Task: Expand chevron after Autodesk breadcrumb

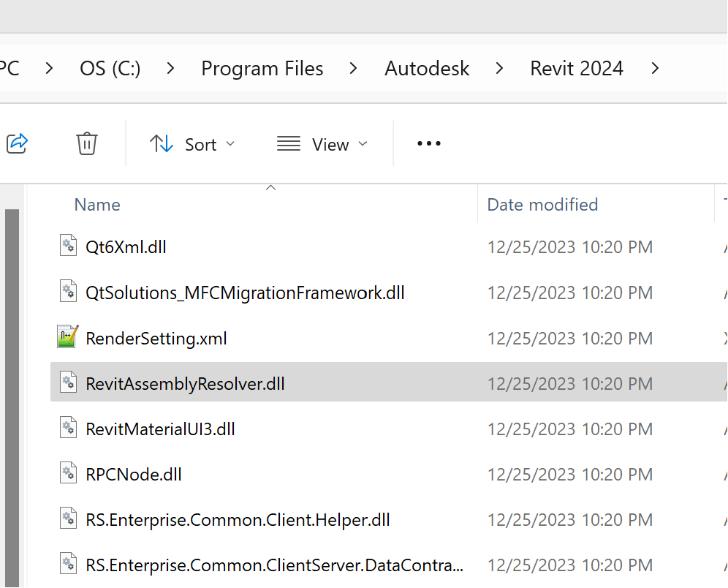Action: [x=499, y=69]
